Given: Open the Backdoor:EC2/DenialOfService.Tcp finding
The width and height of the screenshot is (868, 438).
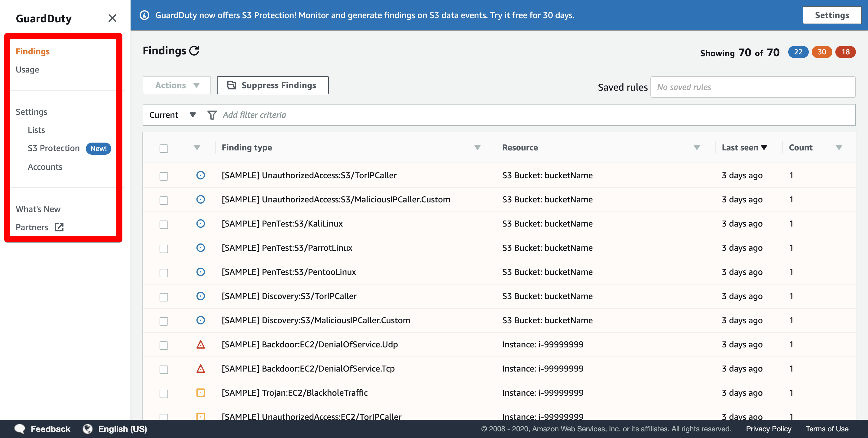Looking at the screenshot, I should click(308, 369).
